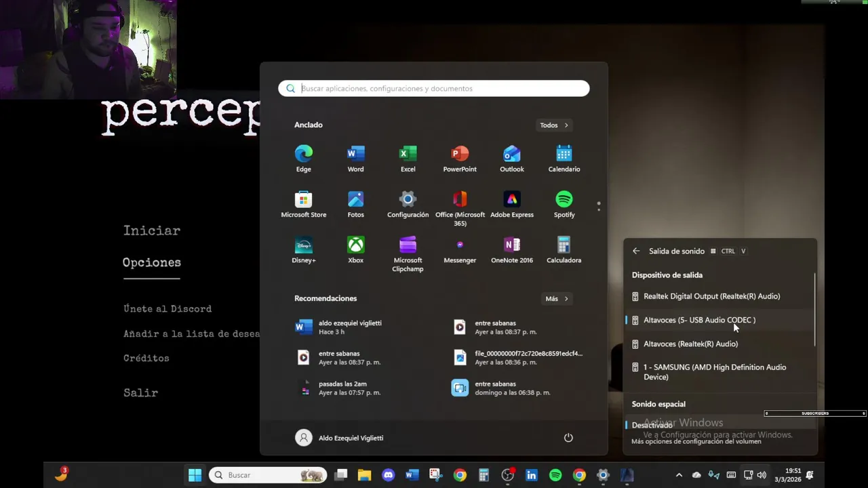Image resolution: width=868 pixels, height=488 pixels.
Task: Open Xbox pinned app
Action: [355, 249]
